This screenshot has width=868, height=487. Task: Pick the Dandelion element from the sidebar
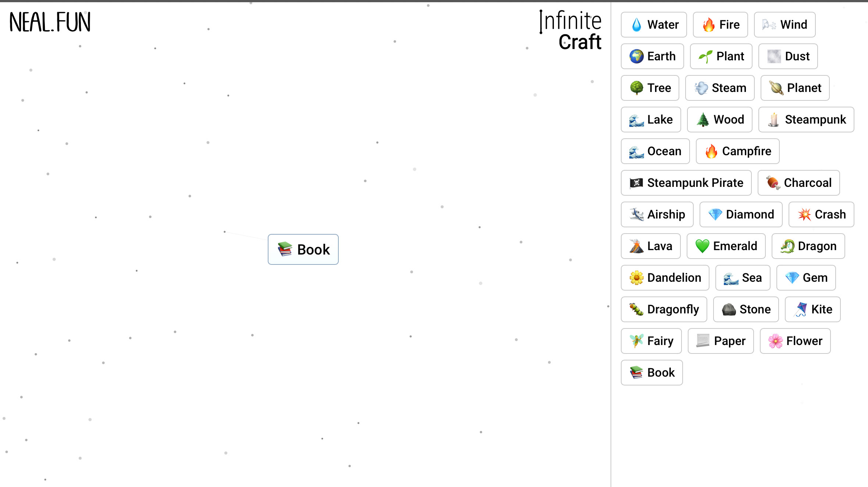click(x=665, y=278)
